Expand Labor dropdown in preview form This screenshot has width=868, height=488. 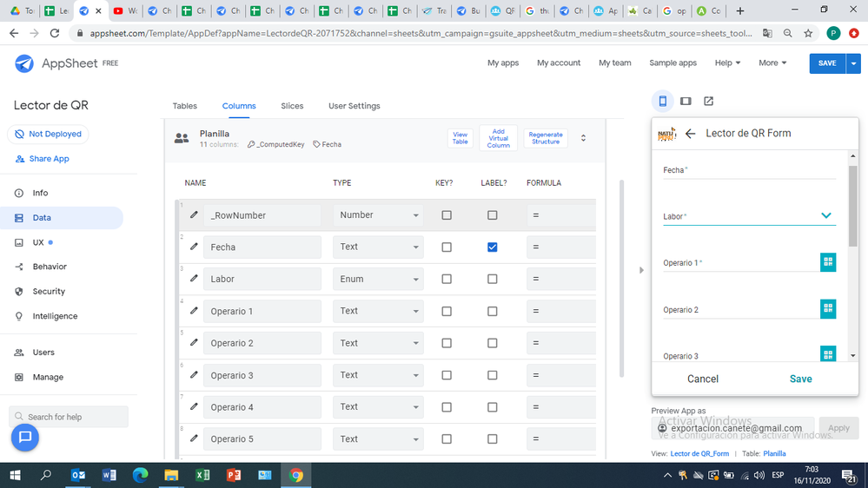click(x=826, y=216)
